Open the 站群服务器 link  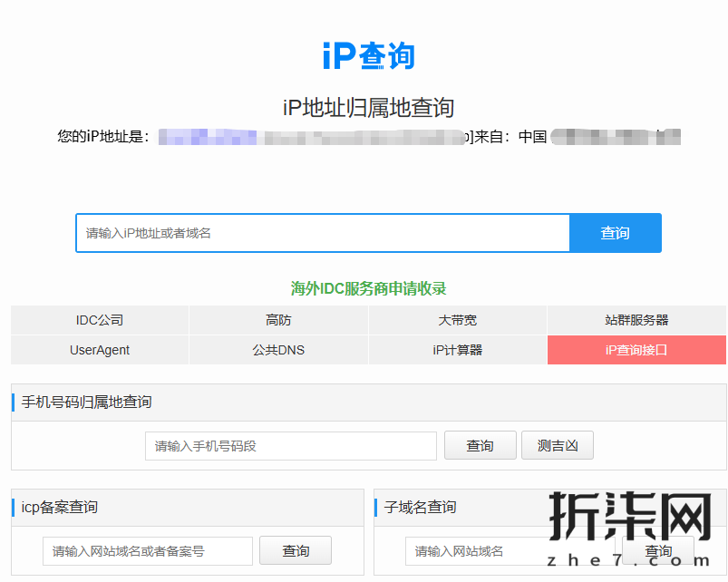click(636, 319)
